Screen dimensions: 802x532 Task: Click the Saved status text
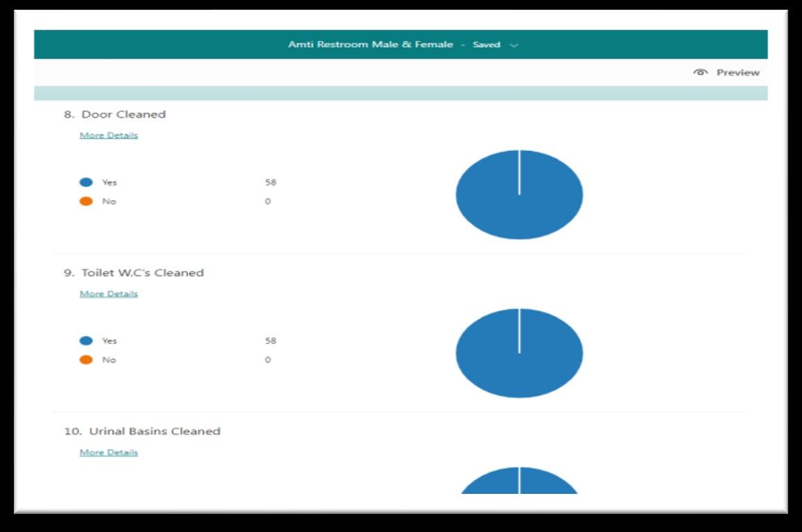coord(486,44)
